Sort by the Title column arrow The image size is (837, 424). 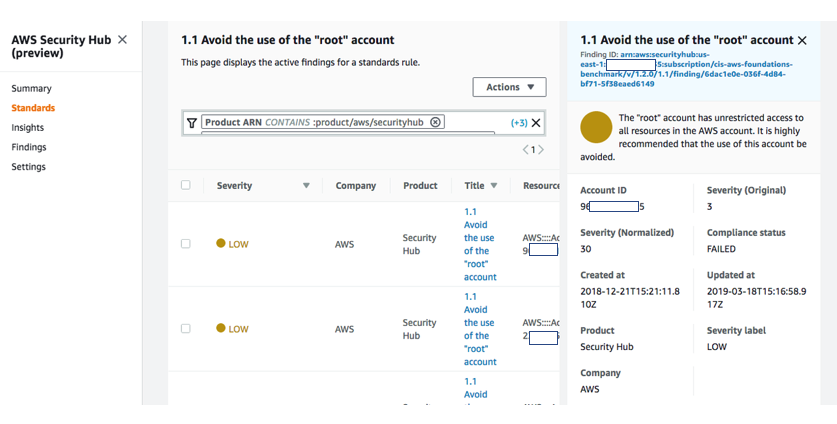(495, 185)
